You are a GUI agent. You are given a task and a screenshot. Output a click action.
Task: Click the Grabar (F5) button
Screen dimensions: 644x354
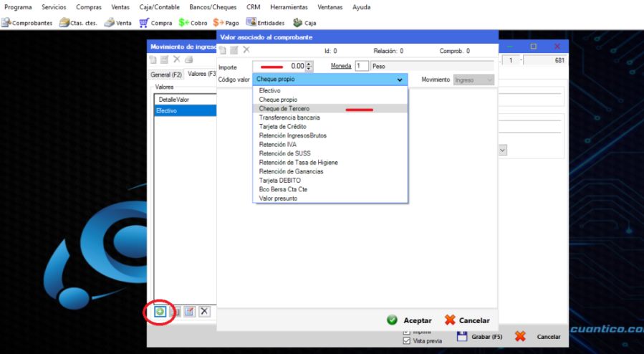[480, 337]
